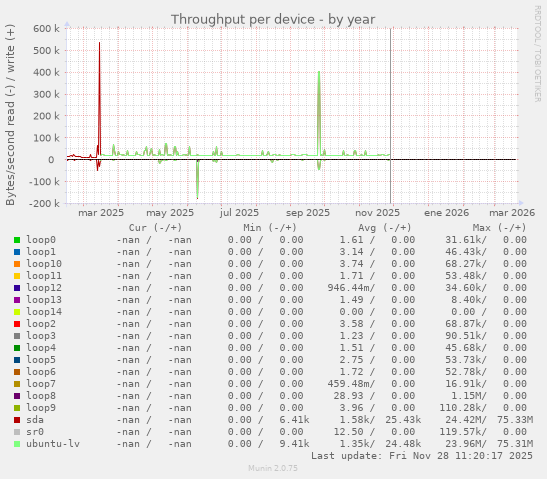
Task: Select the sr0 legend label
Action: click(35, 432)
